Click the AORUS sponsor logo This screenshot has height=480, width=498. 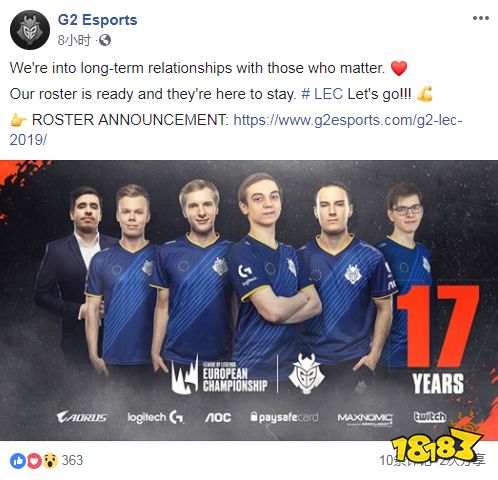(82, 417)
